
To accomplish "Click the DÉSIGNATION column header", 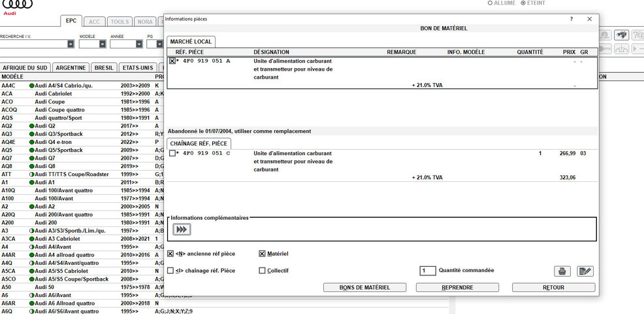I will tap(272, 52).
